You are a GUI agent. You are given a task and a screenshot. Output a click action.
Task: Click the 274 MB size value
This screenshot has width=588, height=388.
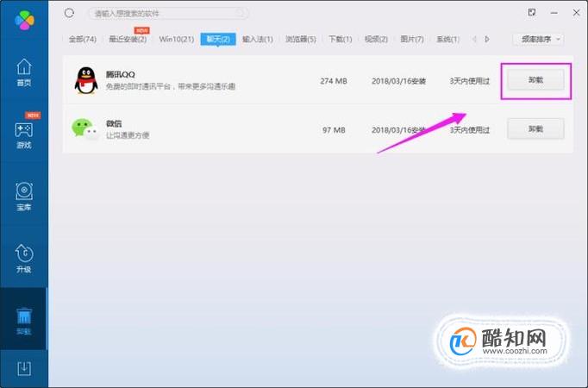pyautogui.click(x=334, y=81)
